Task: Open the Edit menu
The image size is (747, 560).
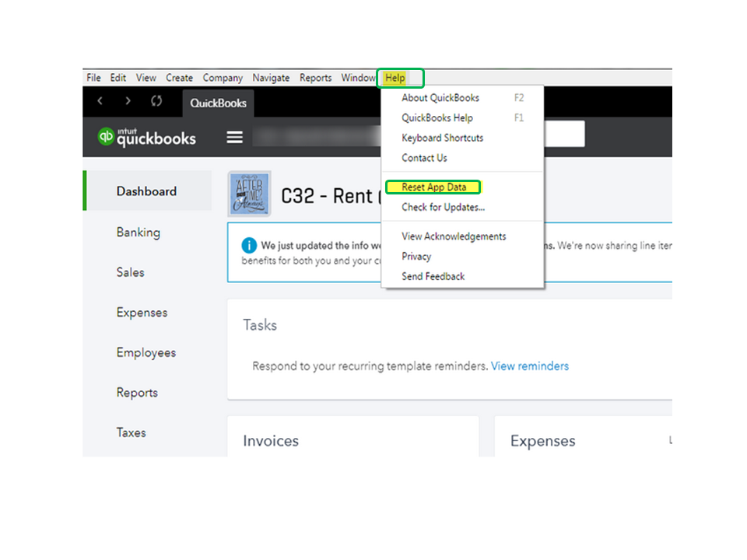Action: tap(118, 78)
